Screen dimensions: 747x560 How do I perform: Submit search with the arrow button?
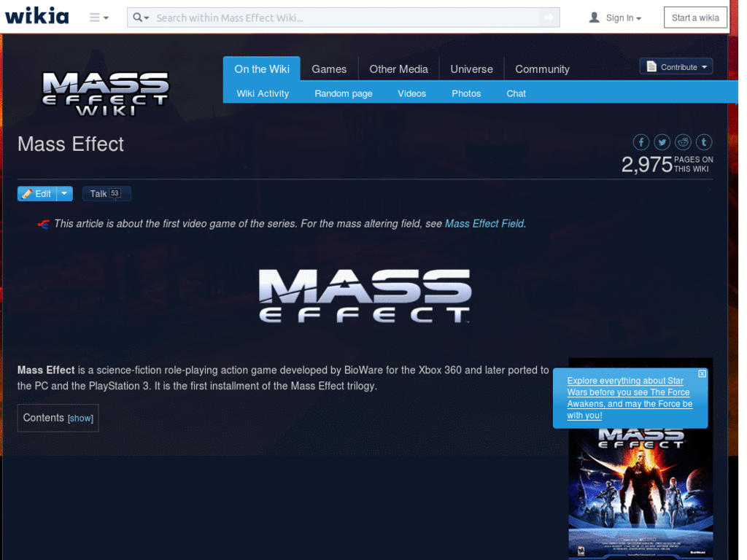click(549, 17)
